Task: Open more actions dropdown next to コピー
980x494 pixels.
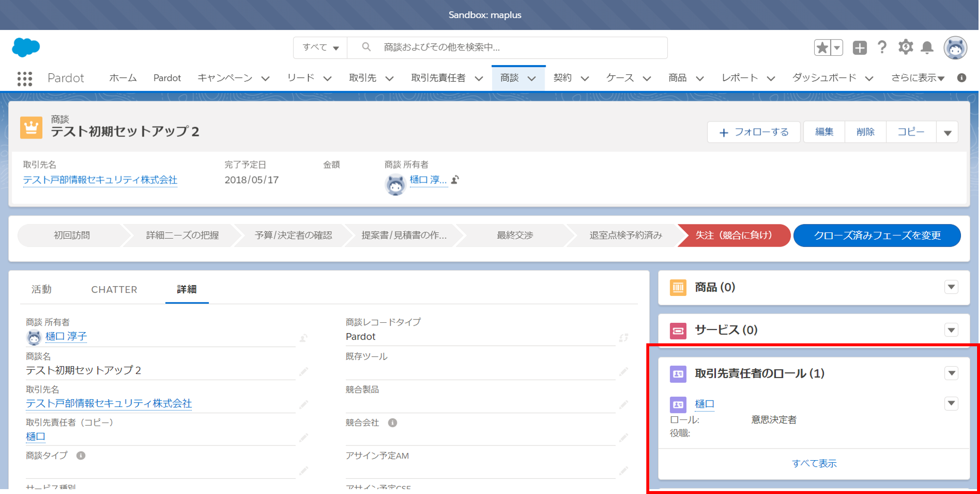Action: [x=947, y=132]
